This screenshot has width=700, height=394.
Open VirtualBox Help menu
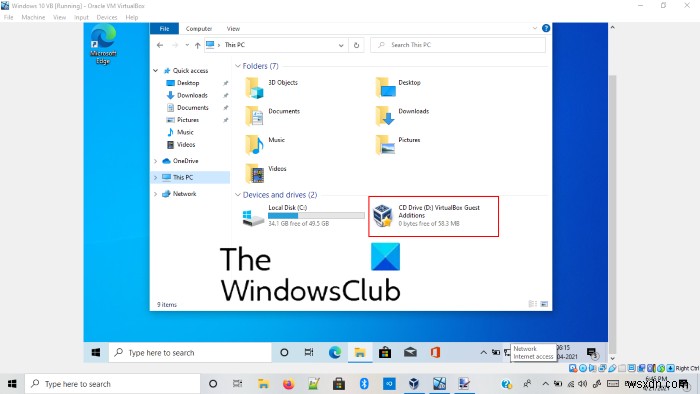tap(132, 17)
